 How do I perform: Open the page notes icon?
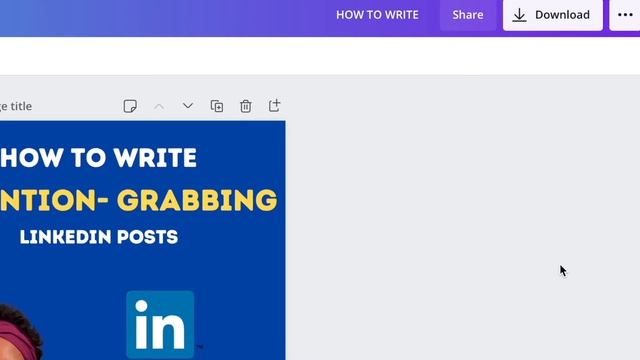point(130,106)
